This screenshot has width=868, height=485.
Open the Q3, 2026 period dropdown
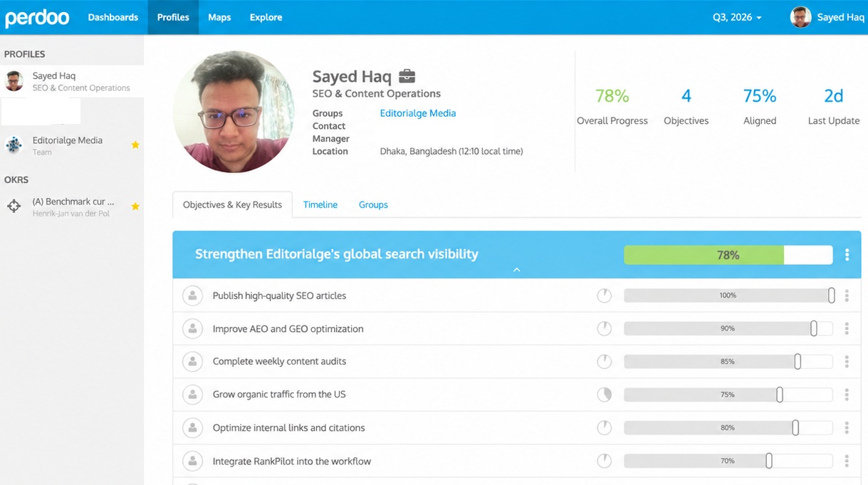point(737,17)
